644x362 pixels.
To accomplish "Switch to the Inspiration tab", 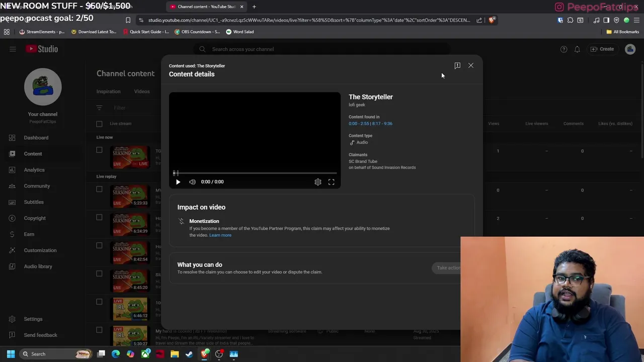I will tap(108, 92).
